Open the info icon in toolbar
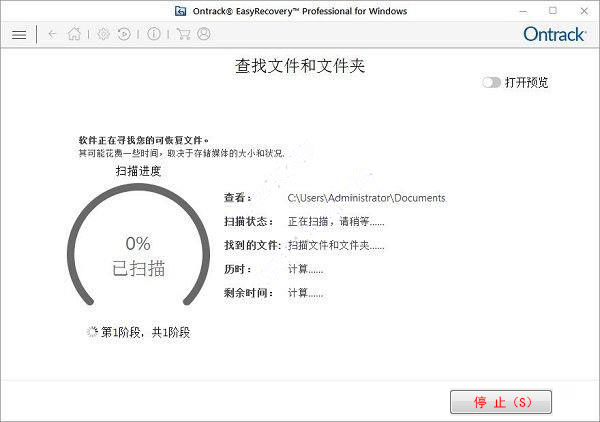The width and height of the screenshot is (600, 422). (x=153, y=34)
